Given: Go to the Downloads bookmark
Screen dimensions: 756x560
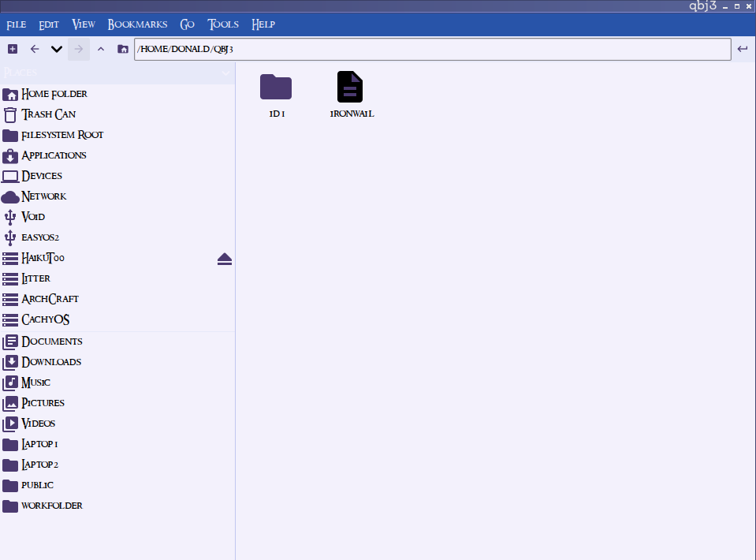Looking at the screenshot, I should click(51, 362).
